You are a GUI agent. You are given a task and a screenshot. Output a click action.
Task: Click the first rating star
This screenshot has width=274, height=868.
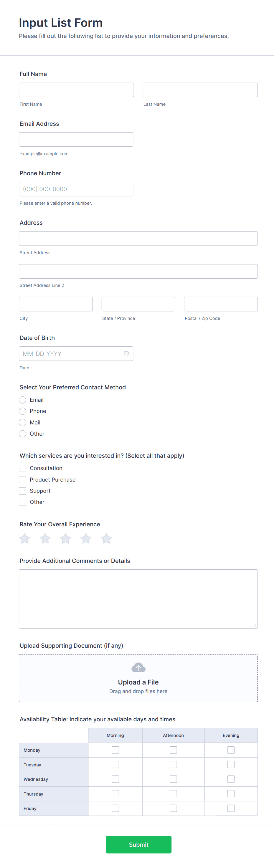(x=25, y=538)
